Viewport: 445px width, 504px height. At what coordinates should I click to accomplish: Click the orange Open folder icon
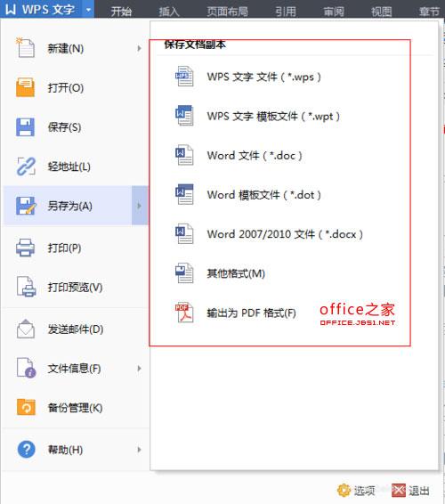tap(25, 87)
